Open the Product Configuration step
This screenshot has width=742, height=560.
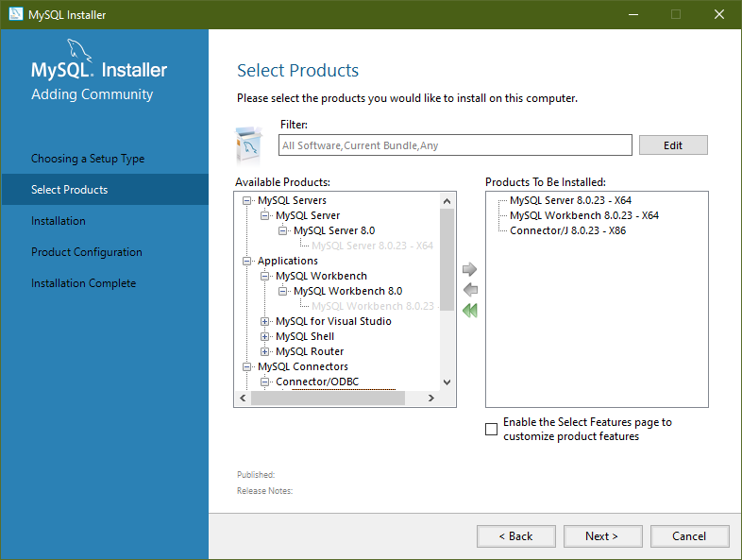87,252
